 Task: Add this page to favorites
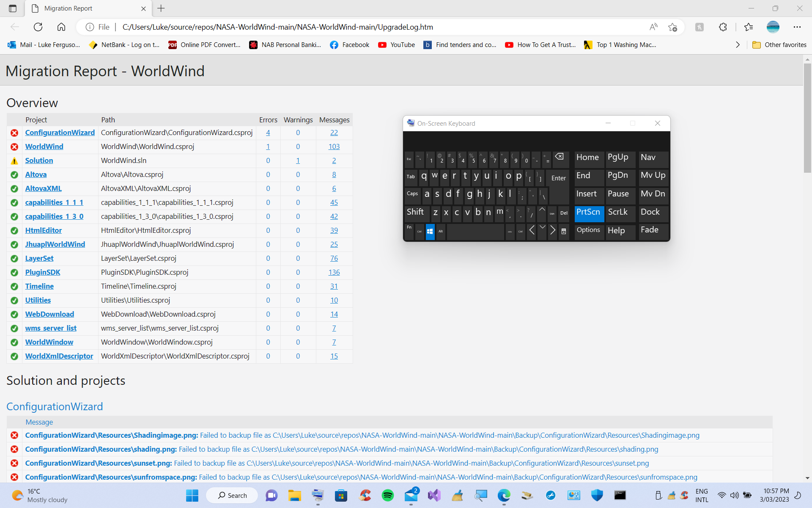(x=673, y=27)
